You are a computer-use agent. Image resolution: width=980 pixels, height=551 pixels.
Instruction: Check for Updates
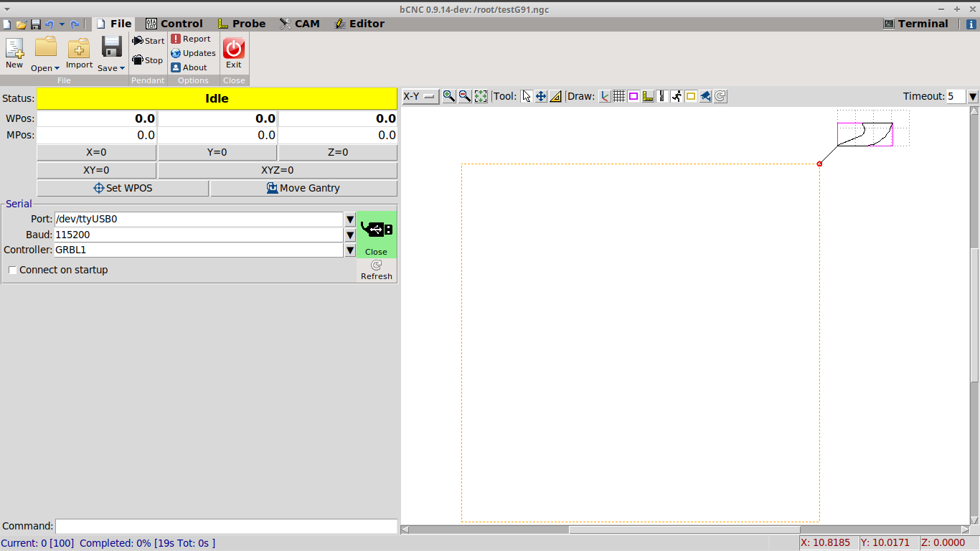point(193,53)
